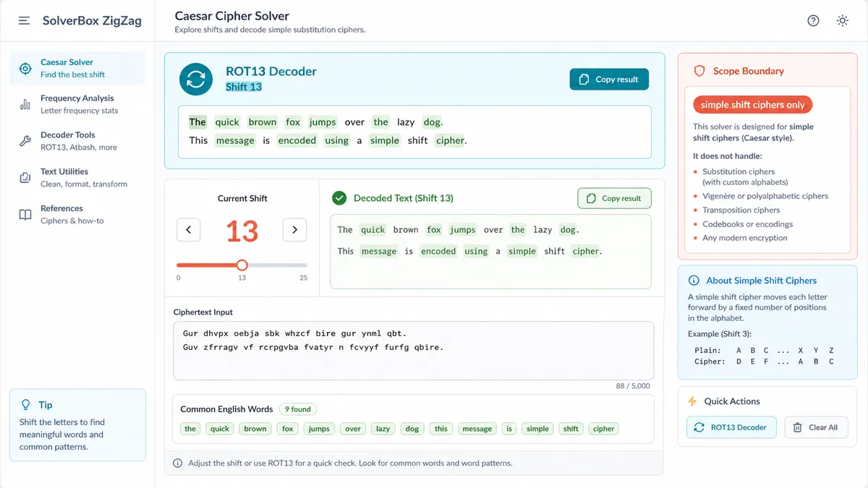Click the highlighted 'Shift 13' subtitle
Image resolution: width=868 pixels, height=488 pixels.
(x=244, y=87)
